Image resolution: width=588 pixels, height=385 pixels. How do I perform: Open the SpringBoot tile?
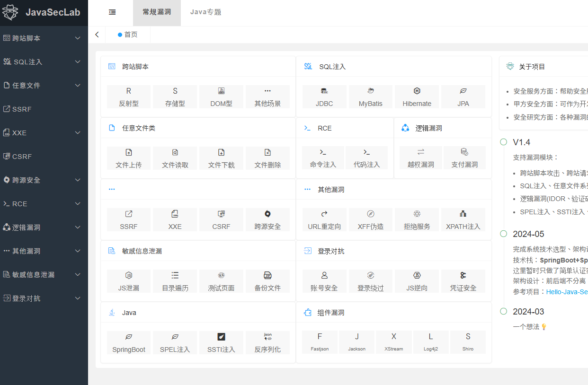[129, 343]
